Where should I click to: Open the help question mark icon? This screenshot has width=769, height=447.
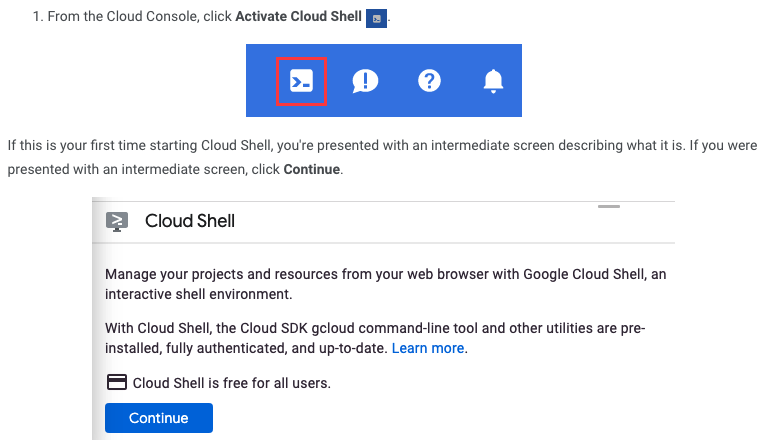429,81
